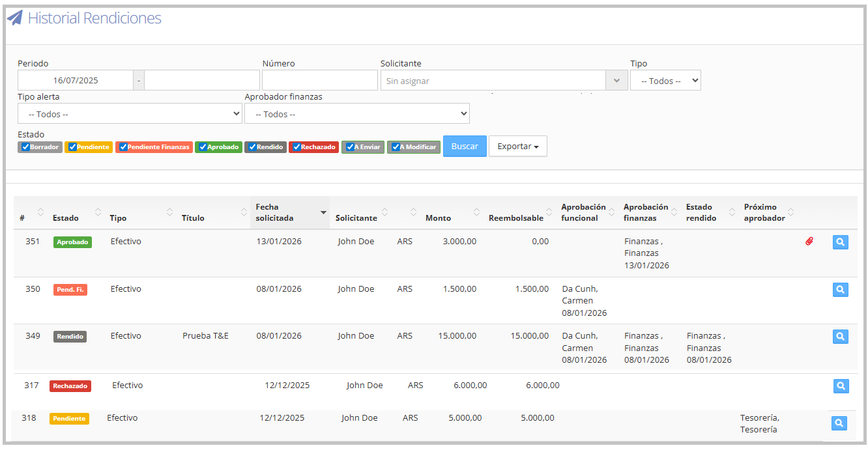View details of rendición 350
The width and height of the screenshot is (868, 450).
click(x=840, y=290)
